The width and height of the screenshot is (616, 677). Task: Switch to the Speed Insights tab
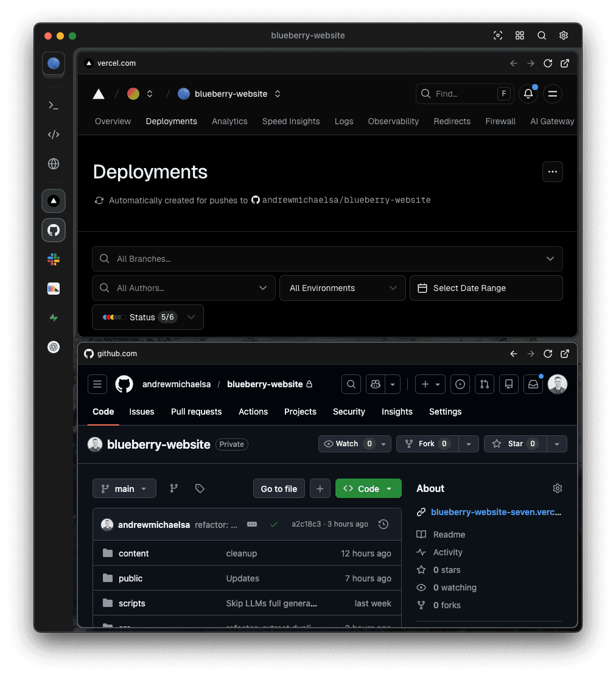click(x=291, y=121)
